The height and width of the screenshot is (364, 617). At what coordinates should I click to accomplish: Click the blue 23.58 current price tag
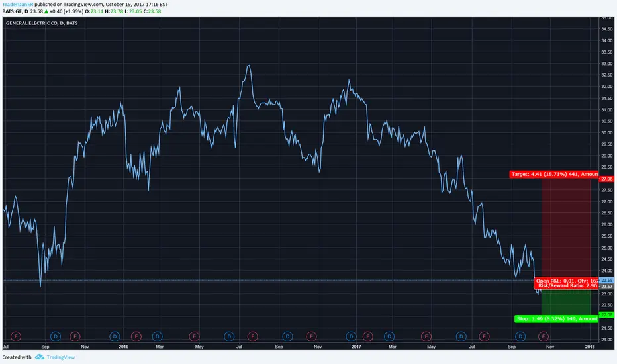(606, 281)
